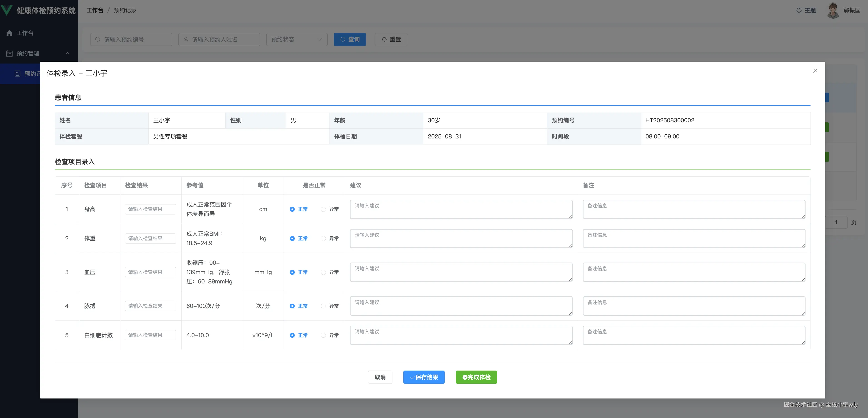The image size is (868, 418).
Task: Close the 体检录入 dialog with X icon
Action: [x=815, y=71]
